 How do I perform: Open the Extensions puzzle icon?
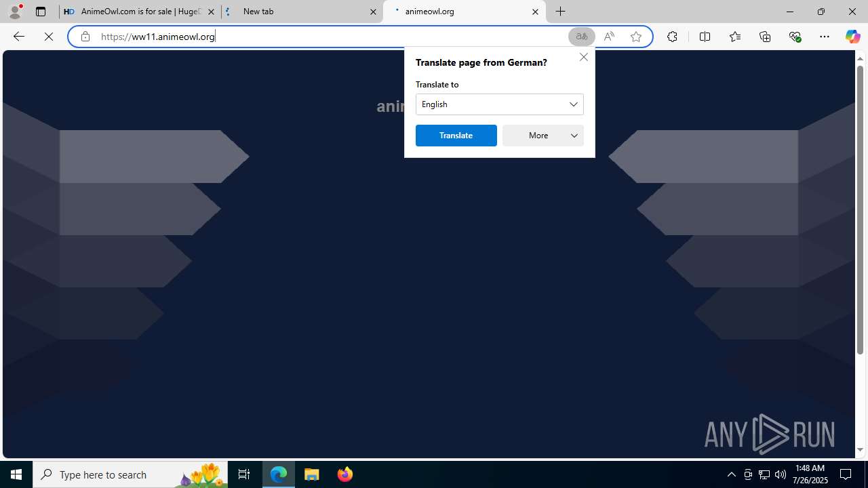pos(672,37)
